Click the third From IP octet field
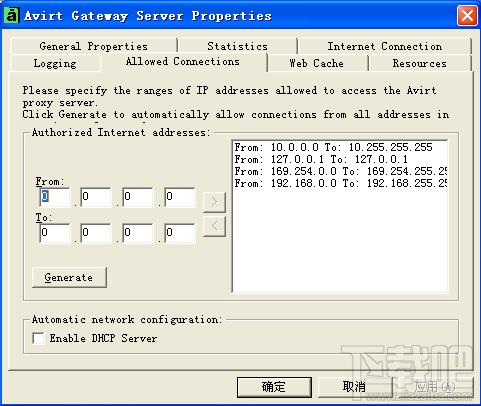The width and height of the screenshot is (481, 406). pyautogui.click(x=138, y=197)
